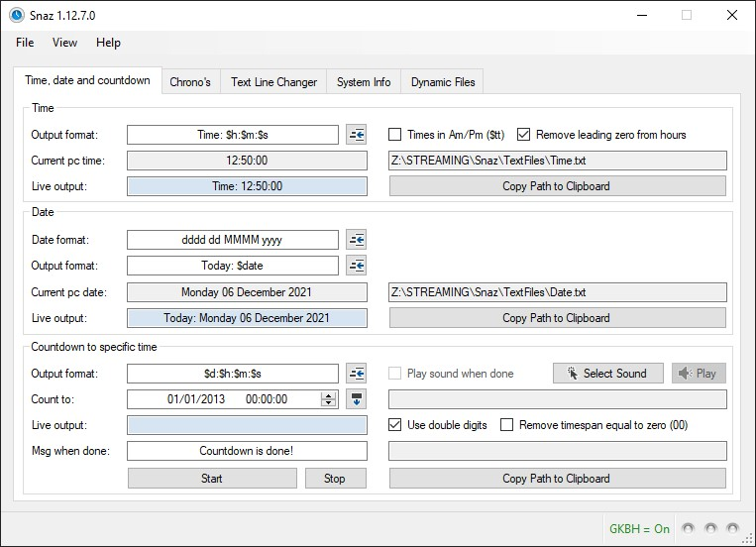Click the down-arrow icon beside Count to
This screenshot has height=547, width=756.
pos(357,399)
